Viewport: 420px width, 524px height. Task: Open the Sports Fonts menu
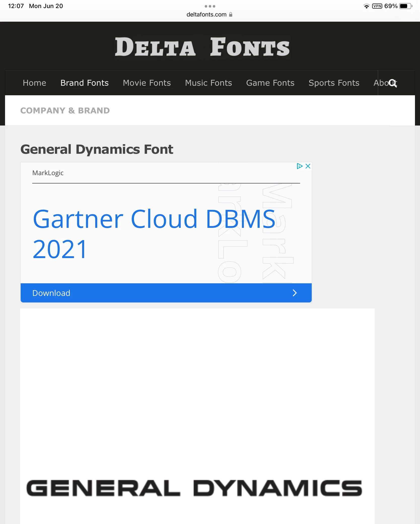[334, 83]
